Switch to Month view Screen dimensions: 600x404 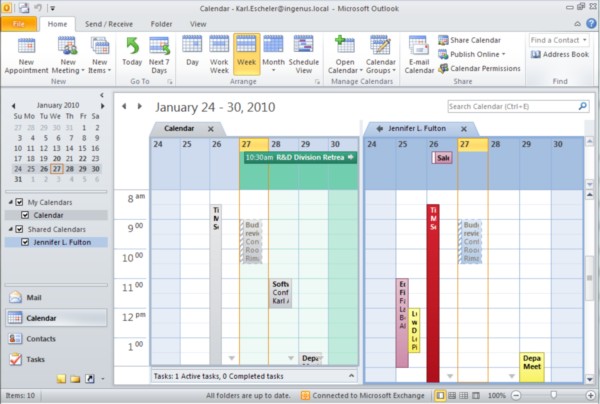click(x=273, y=54)
